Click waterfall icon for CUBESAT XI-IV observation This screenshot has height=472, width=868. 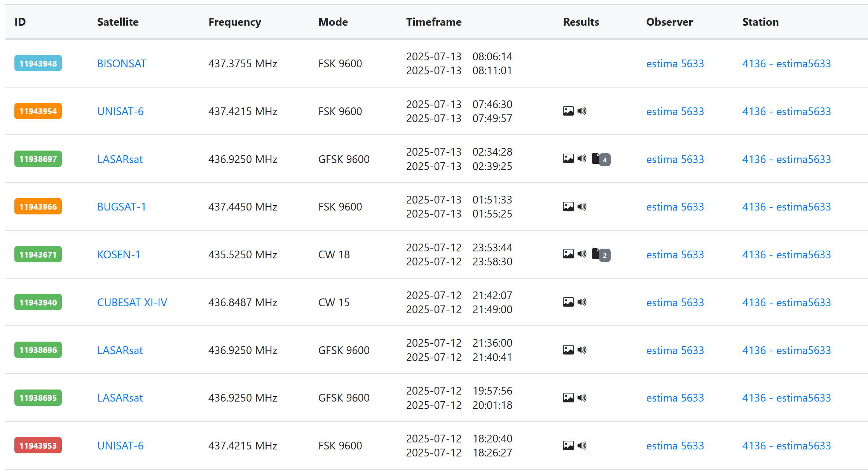568,302
